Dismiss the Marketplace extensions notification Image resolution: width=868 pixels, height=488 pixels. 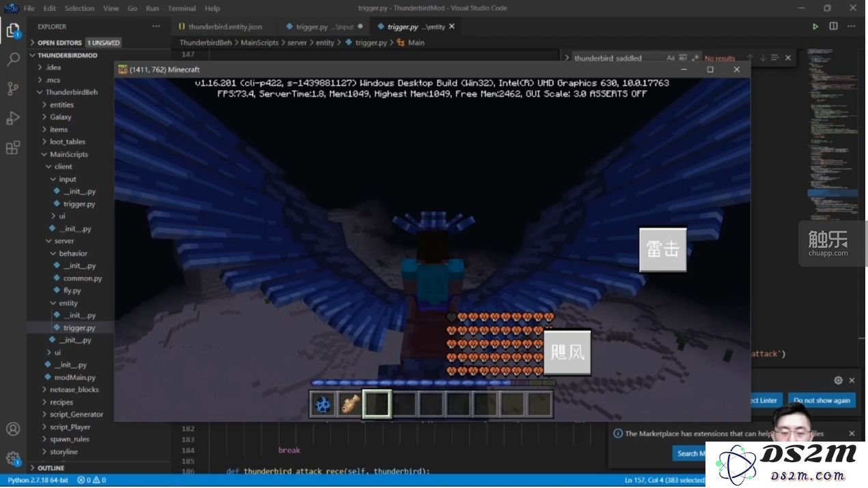pos(852,433)
